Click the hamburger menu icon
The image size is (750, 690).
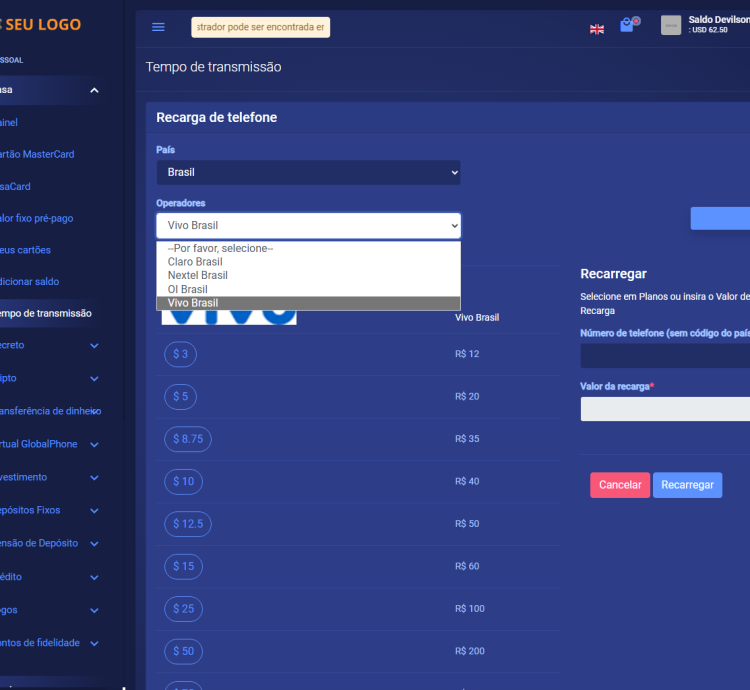point(158,27)
